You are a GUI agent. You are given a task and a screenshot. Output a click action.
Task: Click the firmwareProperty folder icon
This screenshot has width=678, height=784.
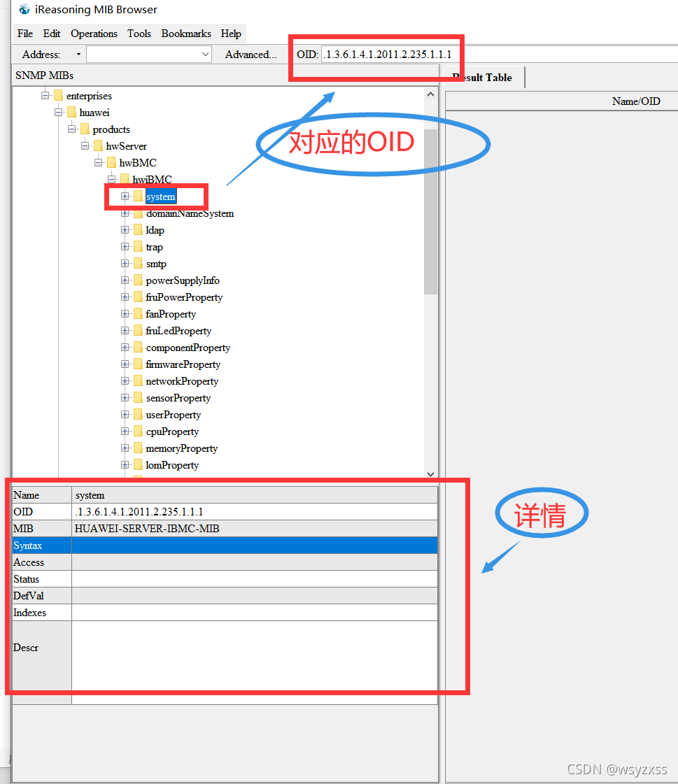pos(138,364)
